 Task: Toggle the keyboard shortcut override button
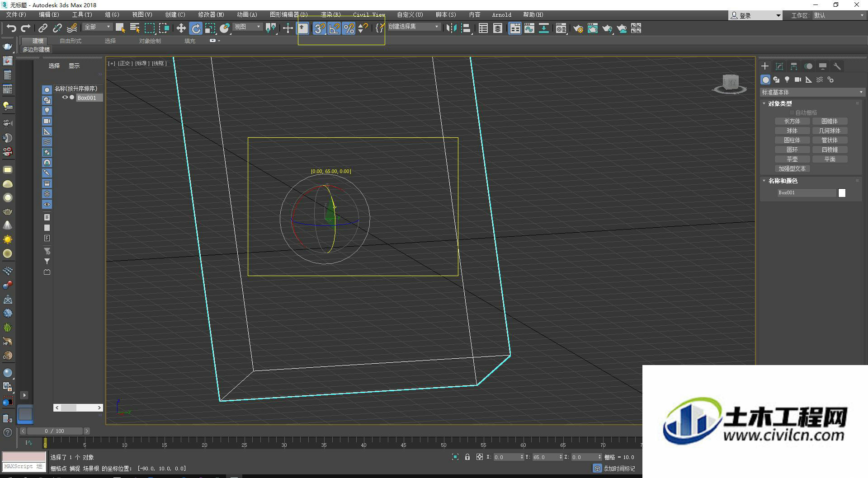(302, 28)
